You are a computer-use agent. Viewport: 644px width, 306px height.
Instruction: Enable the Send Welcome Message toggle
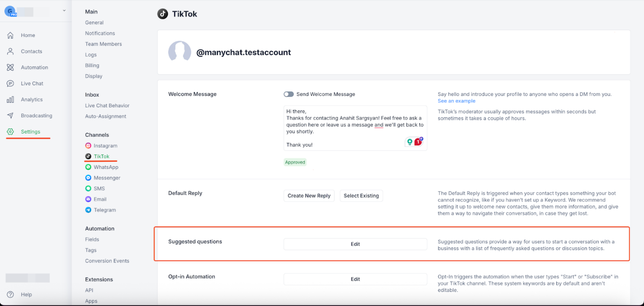coord(288,94)
